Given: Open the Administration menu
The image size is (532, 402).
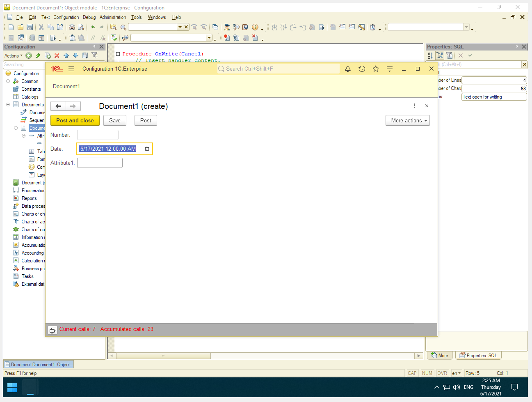Looking at the screenshot, I should point(113,17).
